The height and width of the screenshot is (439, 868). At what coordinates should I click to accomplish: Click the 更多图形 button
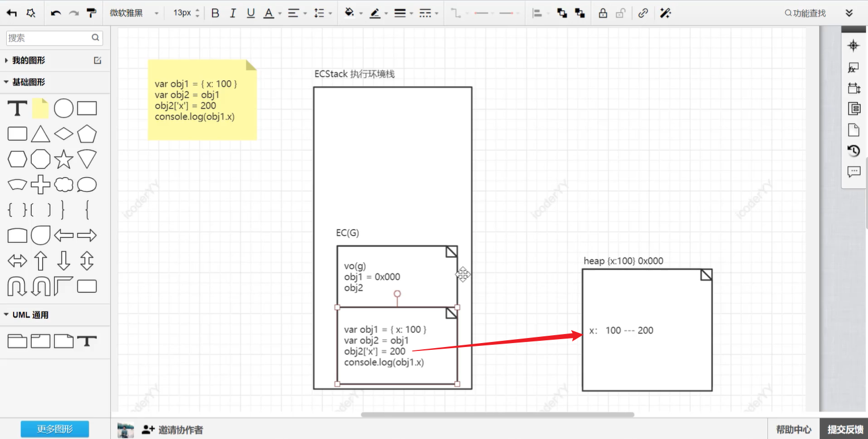click(55, 429)
